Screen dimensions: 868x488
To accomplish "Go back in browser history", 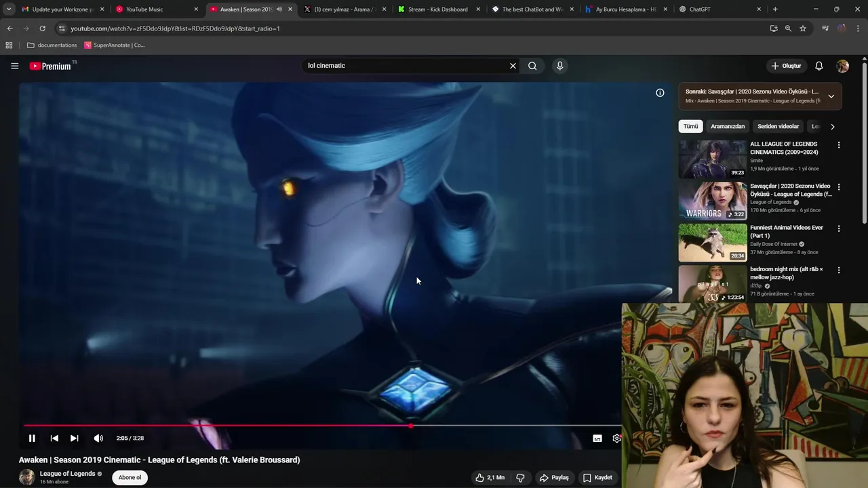I will point(9,28).
